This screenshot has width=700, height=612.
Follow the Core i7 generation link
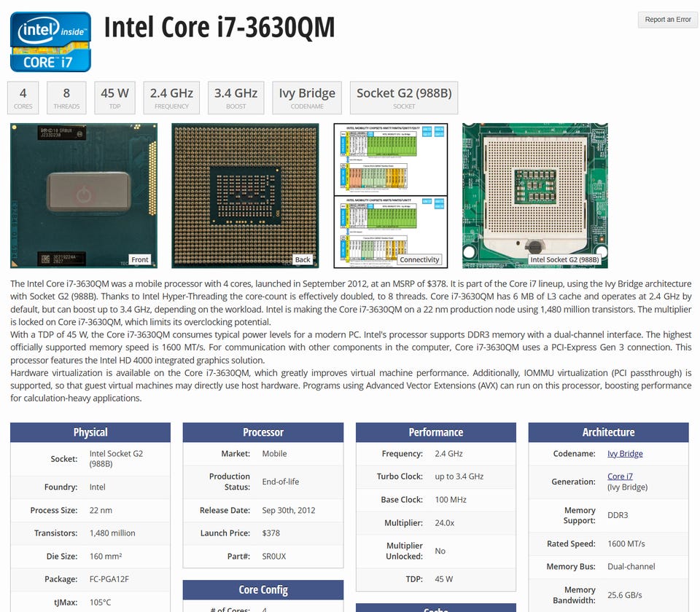coord(620,476)
